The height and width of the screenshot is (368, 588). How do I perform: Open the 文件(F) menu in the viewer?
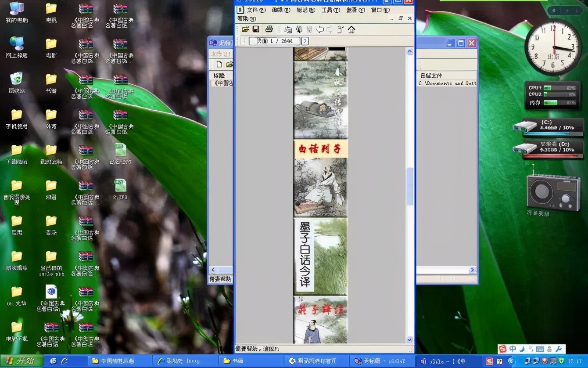(x=256, y=10)
